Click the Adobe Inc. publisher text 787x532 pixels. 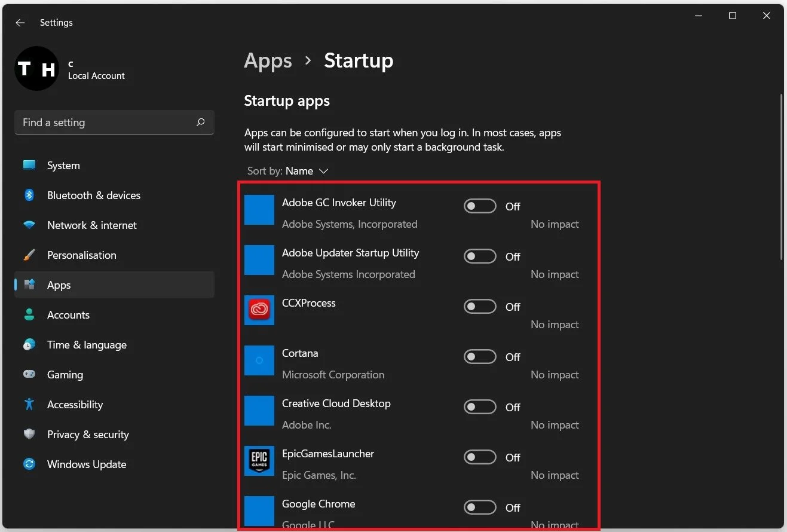coord(307,425)
